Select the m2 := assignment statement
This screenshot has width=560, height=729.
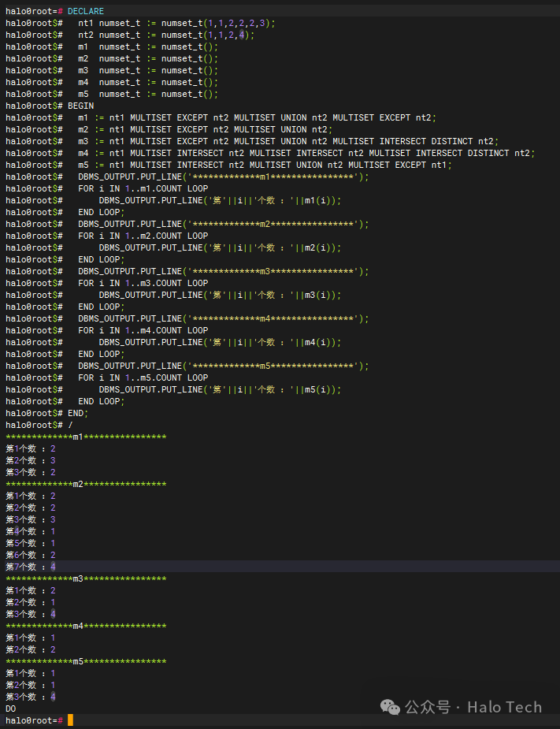pyautogui.click(x=205, y=130)
